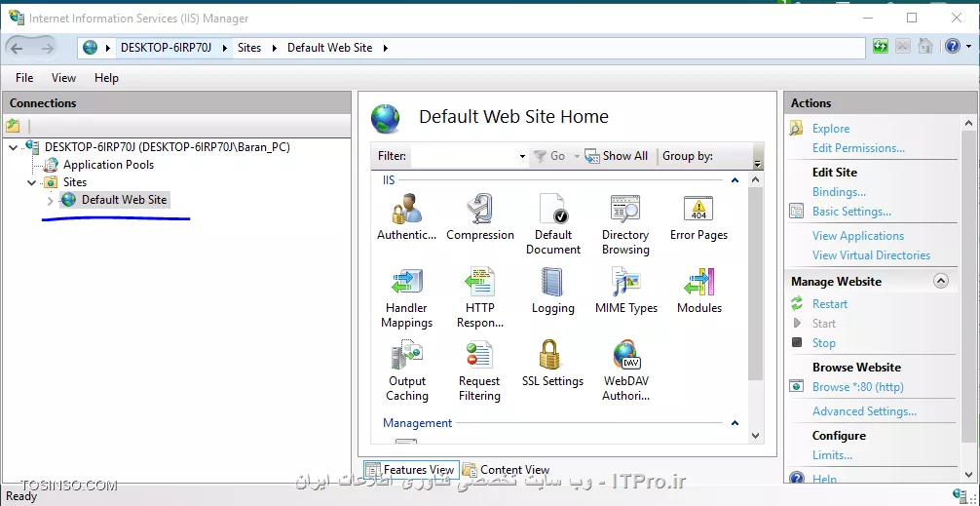Click the View Applications link
This screenshot has height=506, width=980.
[x=857, y=236]
